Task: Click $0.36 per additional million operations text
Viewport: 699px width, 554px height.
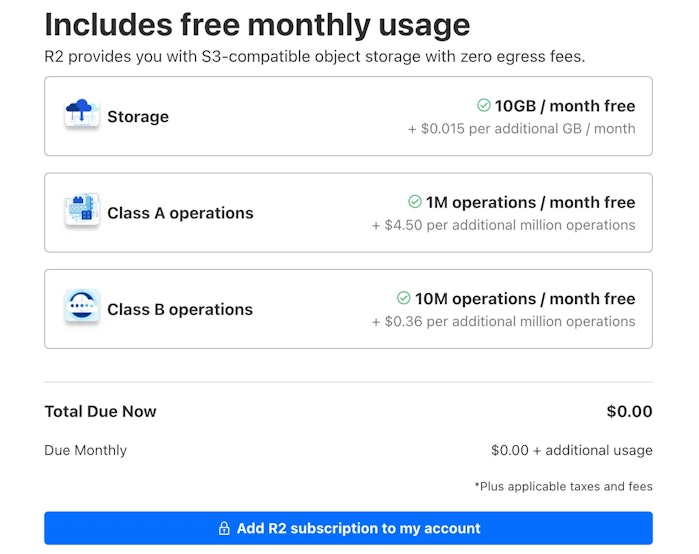Action: tap(504, 321)
